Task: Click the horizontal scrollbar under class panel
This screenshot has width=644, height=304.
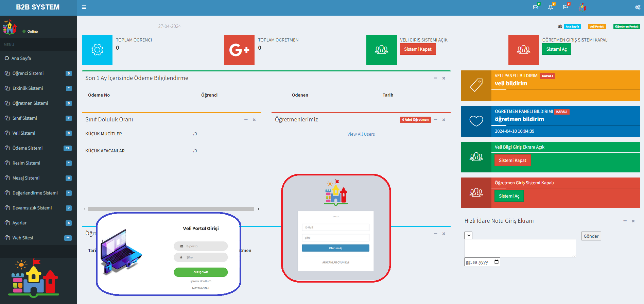Action: (x=171, y=209)
